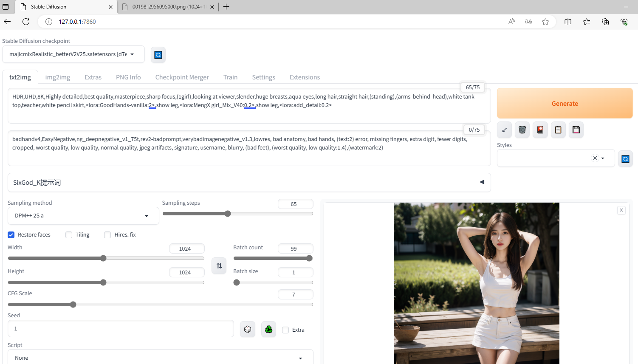This screenshot has width=638, height=364.
Task: Adjust the Batch count slider
Action: point(273,258)
